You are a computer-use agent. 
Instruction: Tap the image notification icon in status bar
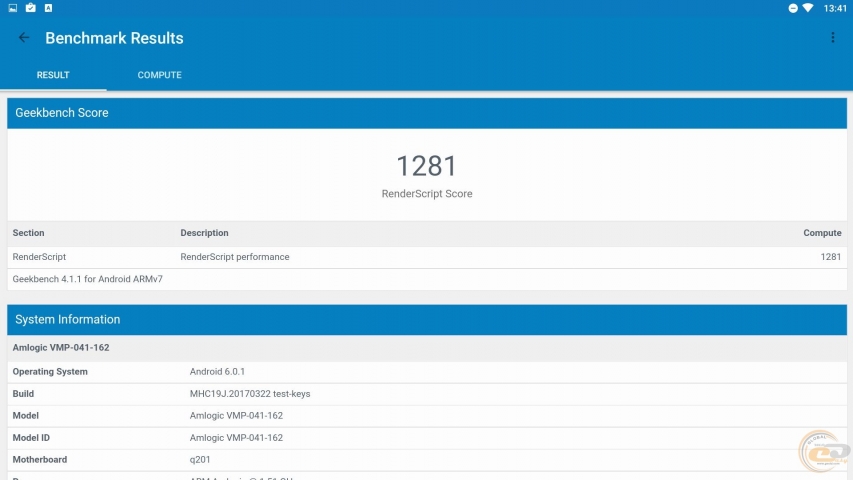pyautogui.click(x=13, y=8)
